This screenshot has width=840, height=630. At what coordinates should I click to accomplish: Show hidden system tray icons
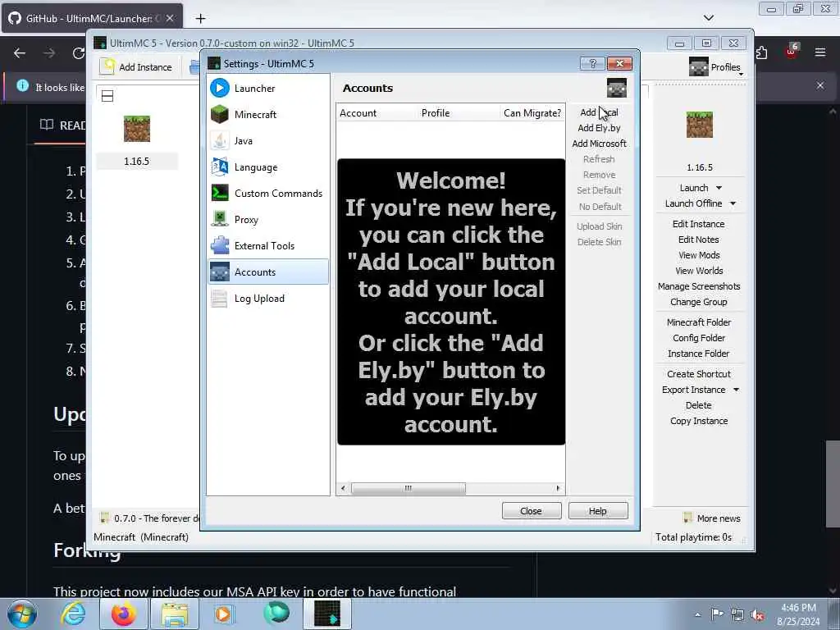coord(697,615)
